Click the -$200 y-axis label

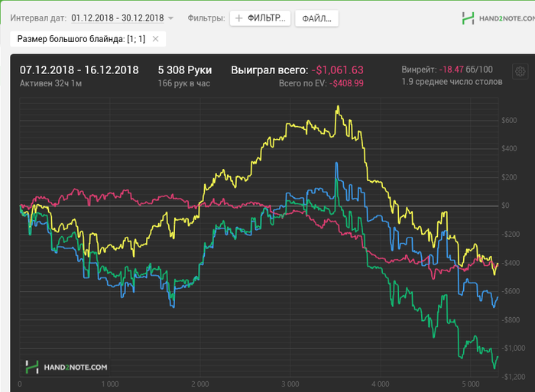coord(511,234)
